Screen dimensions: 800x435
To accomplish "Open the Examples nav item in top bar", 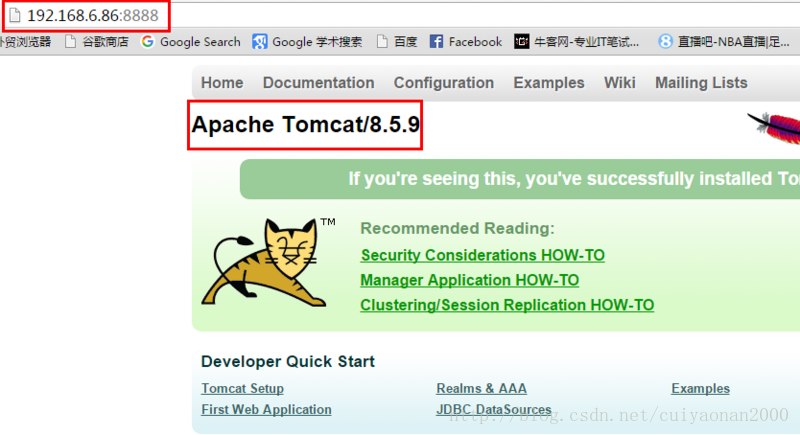I will point(548,83).
